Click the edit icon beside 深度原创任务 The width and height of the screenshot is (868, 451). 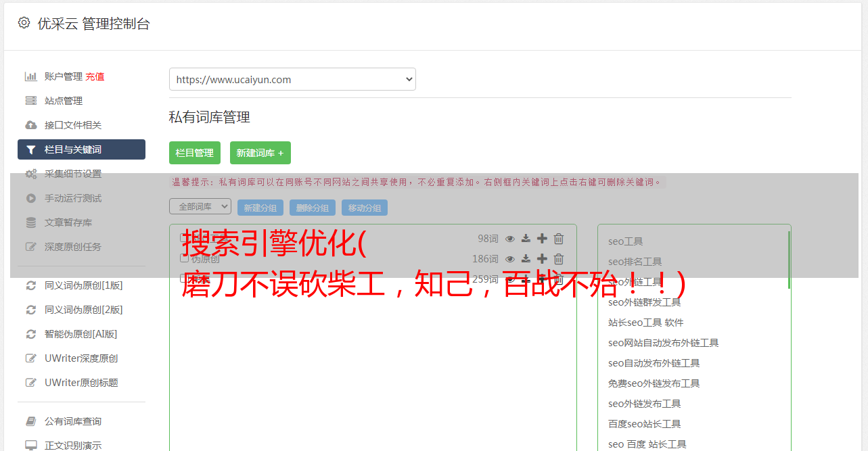pos(30,247)
